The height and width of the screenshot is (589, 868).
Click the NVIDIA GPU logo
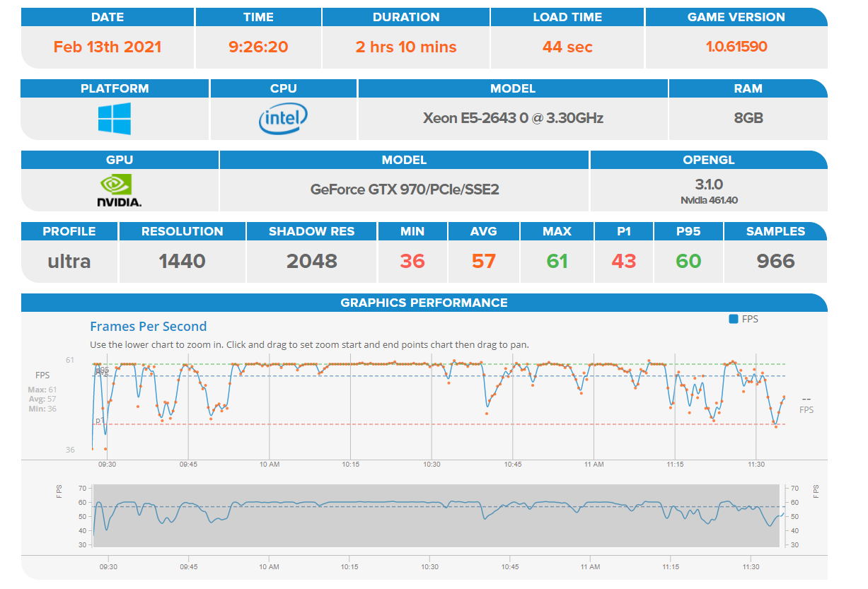click(119, 190)
